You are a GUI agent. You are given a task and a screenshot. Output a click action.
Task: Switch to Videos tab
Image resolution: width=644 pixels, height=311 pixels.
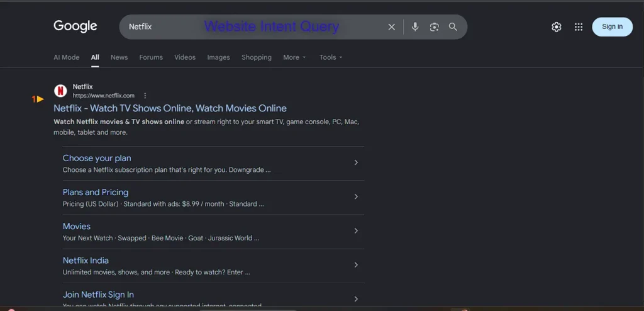coord(185,57)
